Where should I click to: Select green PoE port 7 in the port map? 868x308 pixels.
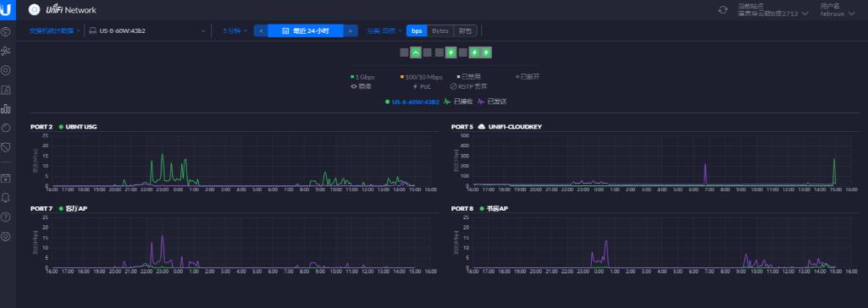coord(474,52)
